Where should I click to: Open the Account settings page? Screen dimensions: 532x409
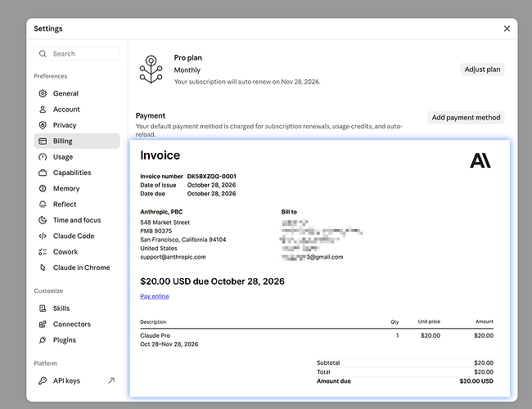tap(77, 109)
